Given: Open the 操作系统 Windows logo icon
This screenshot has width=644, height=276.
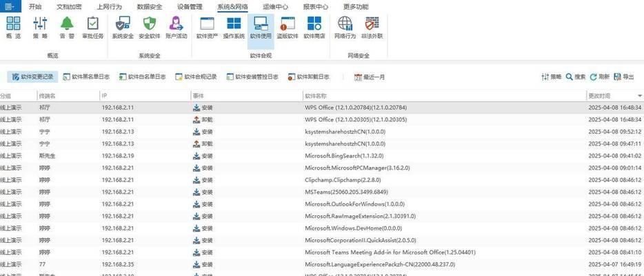Looking at the screenshot, I should click(234, 28).
